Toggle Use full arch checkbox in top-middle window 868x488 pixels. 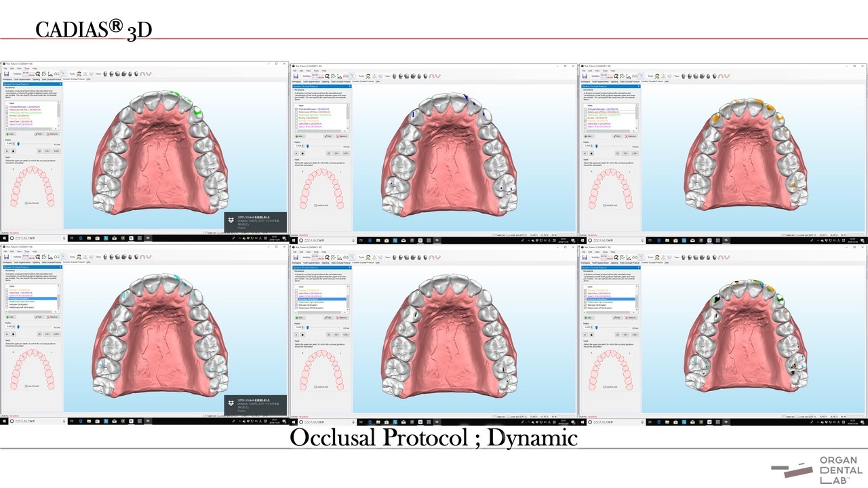pos(316,205)
